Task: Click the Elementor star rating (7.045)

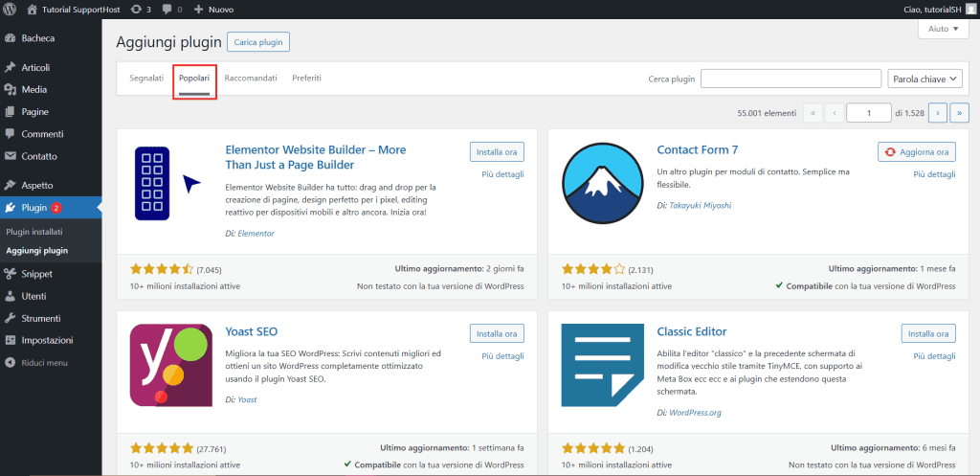Action: (x=176, y=269)
